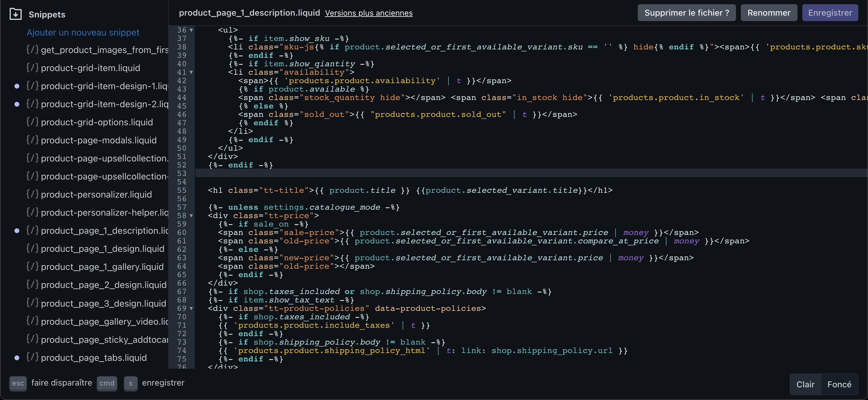The height and width of the screenshot is (400, 868).
Task: Fold the availability li at line 41
Action: point(191,72)
